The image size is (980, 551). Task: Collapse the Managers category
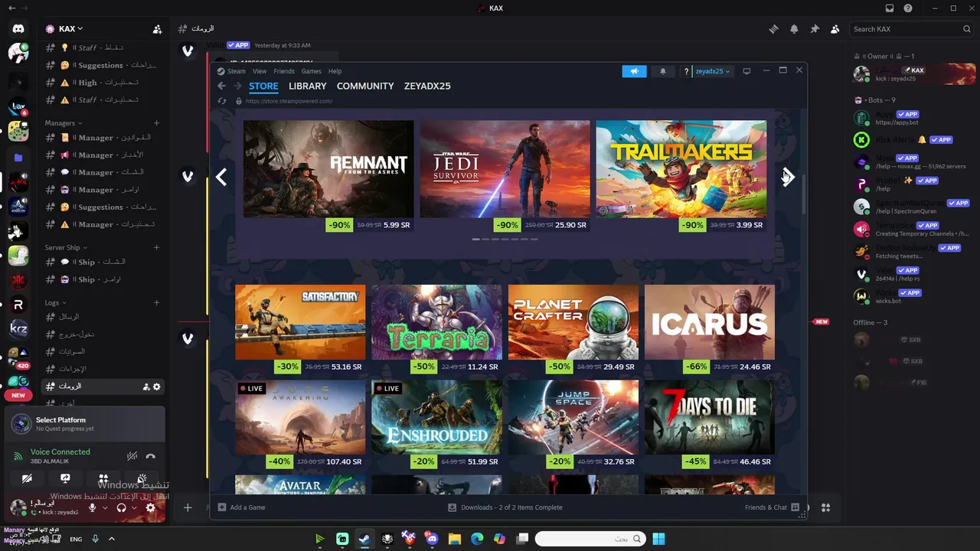63,122
